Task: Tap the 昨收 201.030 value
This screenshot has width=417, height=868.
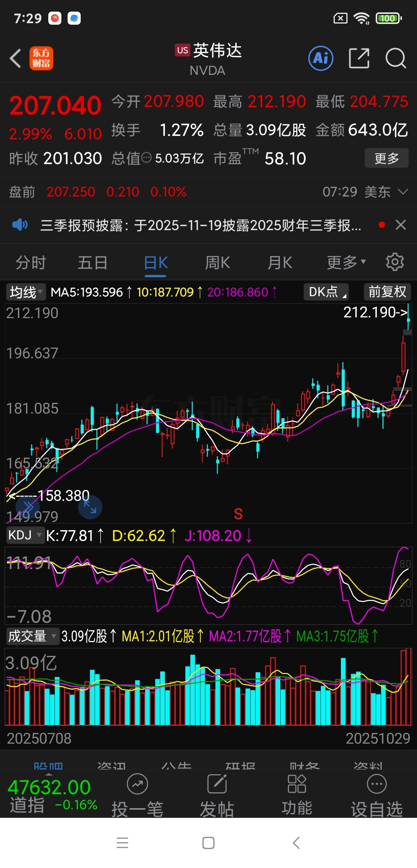Action: click(56, 158)
